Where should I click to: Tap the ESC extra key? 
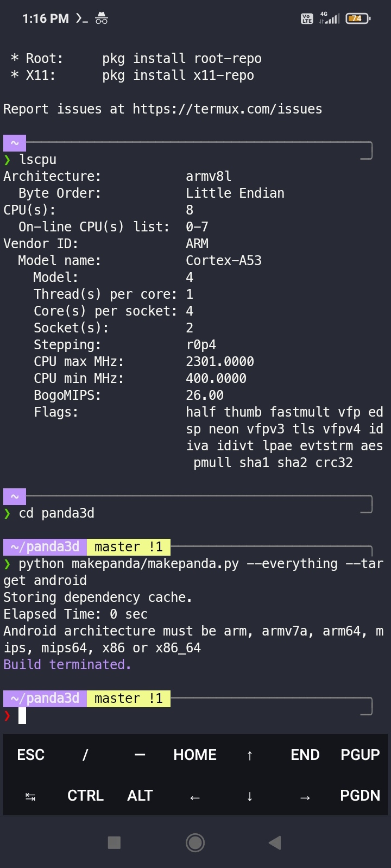[31, 754]
